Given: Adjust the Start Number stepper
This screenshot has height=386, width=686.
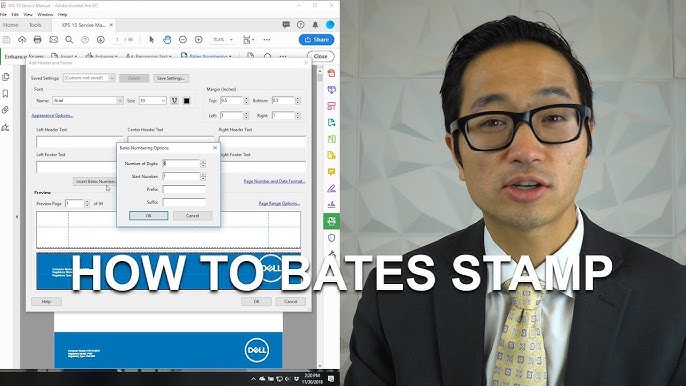Looking at the screenshot, I should tap(203, 176).
